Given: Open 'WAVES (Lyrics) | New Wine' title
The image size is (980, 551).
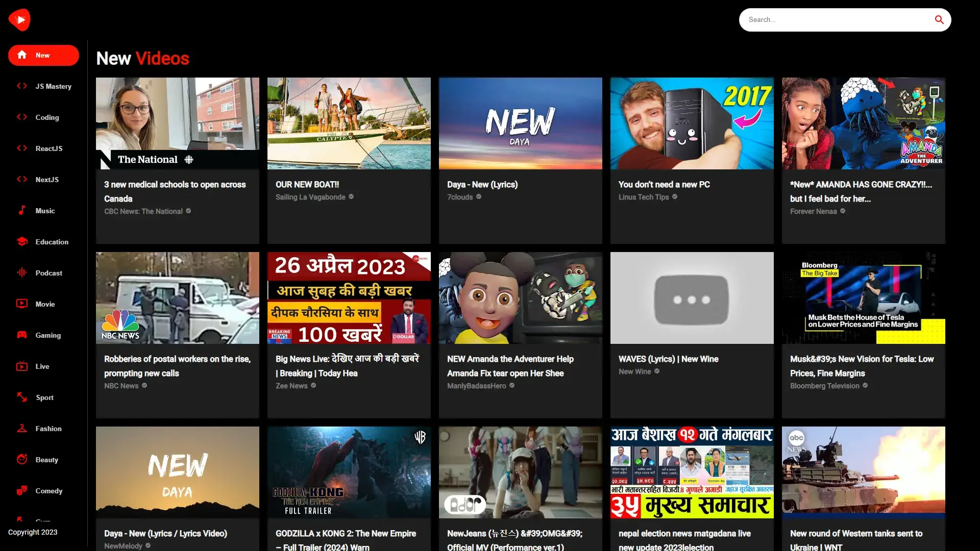Looking at the screenshot, I should (668, 359).
